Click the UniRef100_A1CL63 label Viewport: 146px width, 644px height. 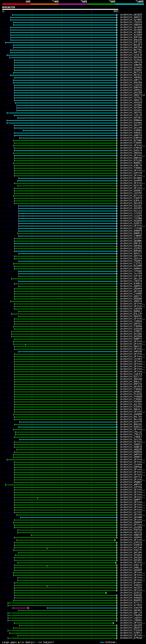[131, 211]
